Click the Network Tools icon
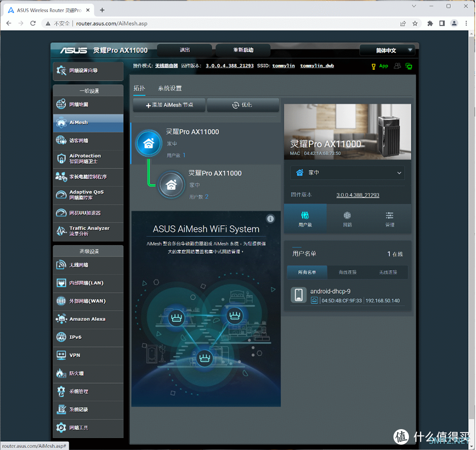 [x=61, y=427]
